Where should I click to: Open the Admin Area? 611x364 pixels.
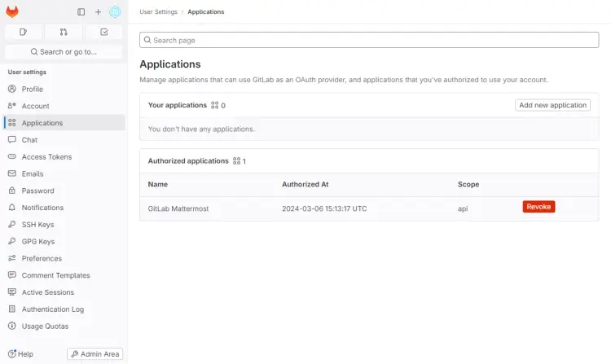(95, 354)
